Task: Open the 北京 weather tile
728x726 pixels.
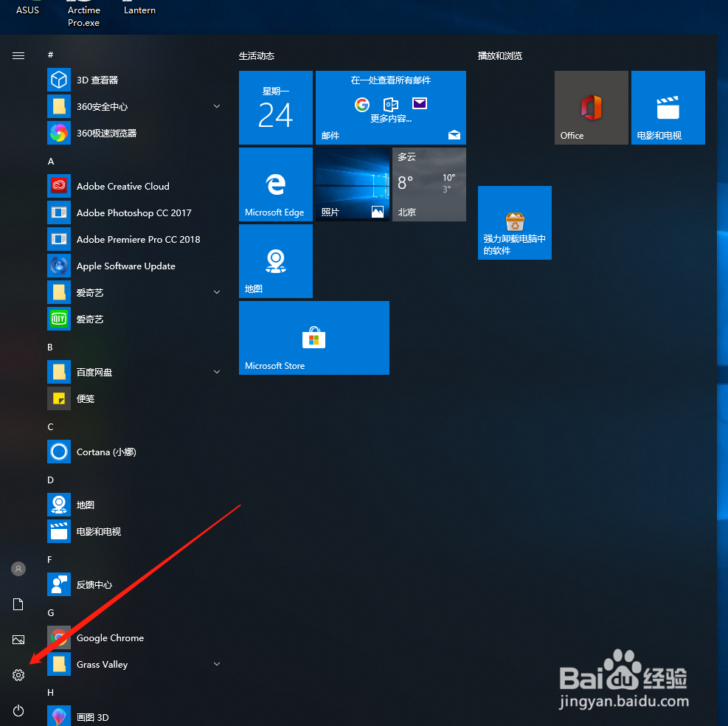Action: point(429,184)
